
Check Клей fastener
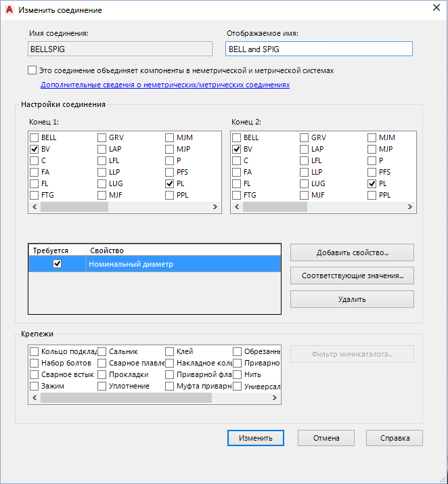[x=169, y=351]
